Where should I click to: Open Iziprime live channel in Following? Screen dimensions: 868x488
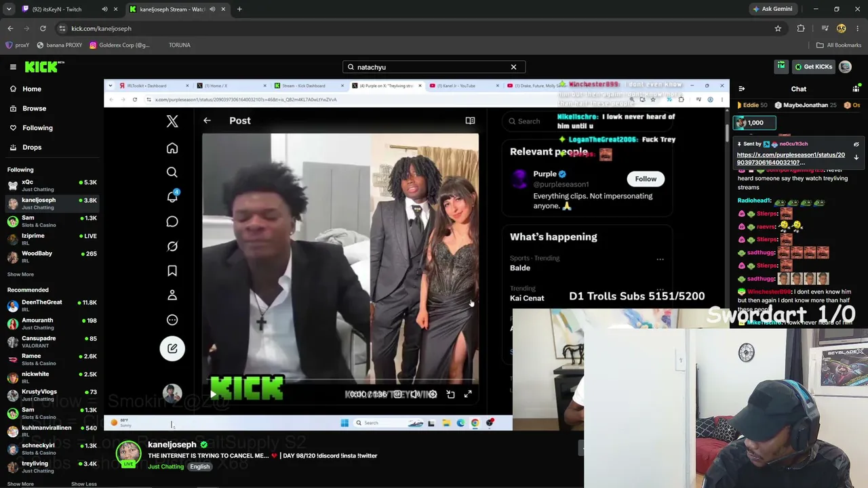point(52,239)
